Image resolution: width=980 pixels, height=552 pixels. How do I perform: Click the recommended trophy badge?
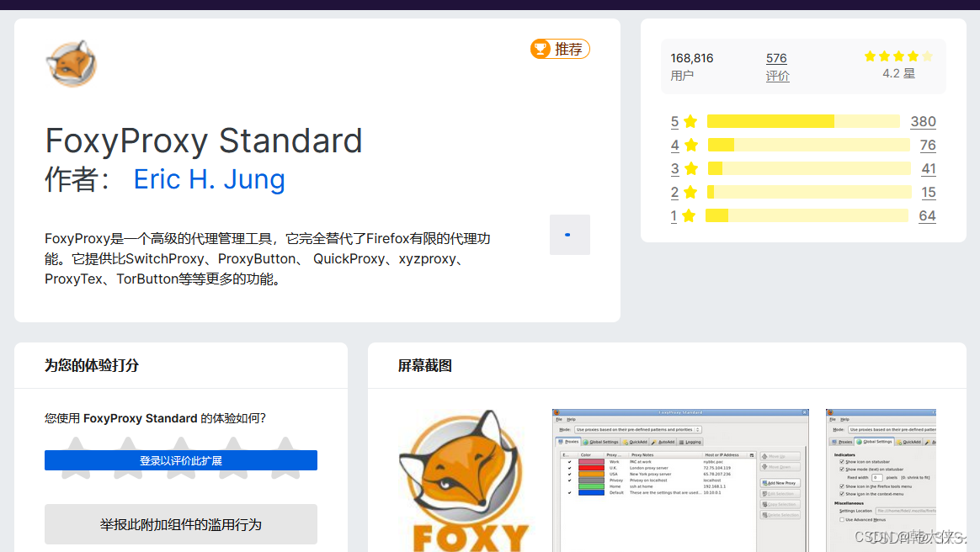pyautogui.click(x=560, y=49)
